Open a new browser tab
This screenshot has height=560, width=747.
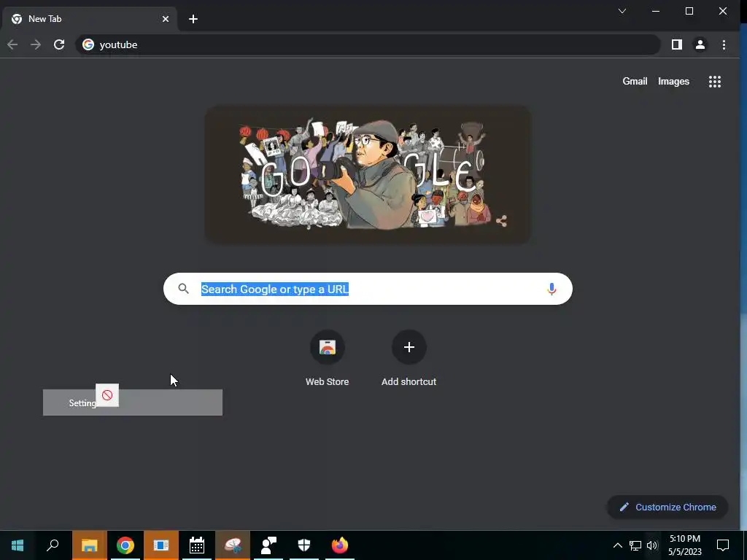(x=193, y=19)
